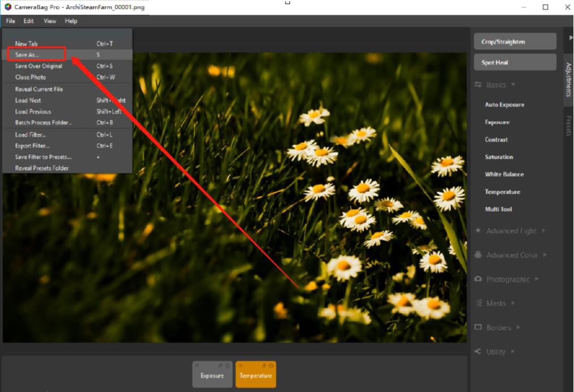Expand the Photographic section arrow
574x392 pixels.
pyautogui.click(x=537, y=279)
